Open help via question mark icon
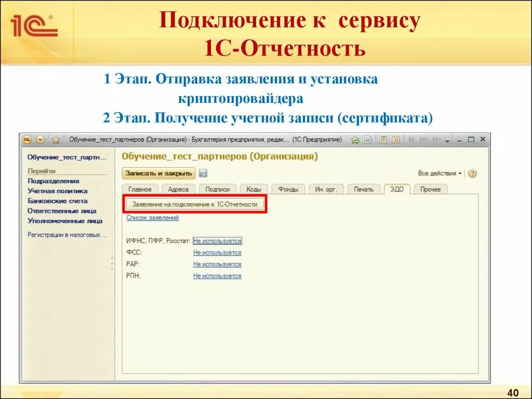The width and height of the screenshot is (532, 399). click(472, 174)
